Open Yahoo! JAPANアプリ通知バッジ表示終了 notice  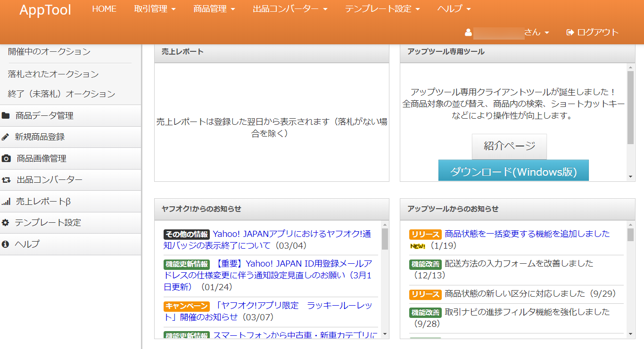267,240
